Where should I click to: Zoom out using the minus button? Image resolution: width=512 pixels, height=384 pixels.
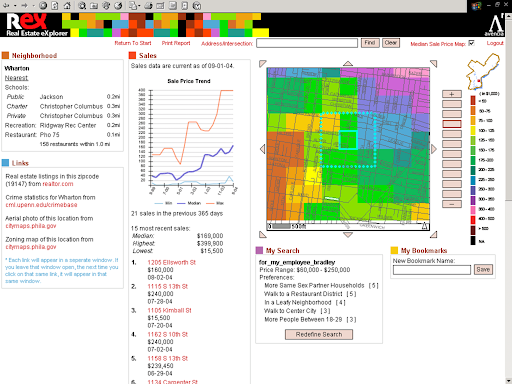452,204
